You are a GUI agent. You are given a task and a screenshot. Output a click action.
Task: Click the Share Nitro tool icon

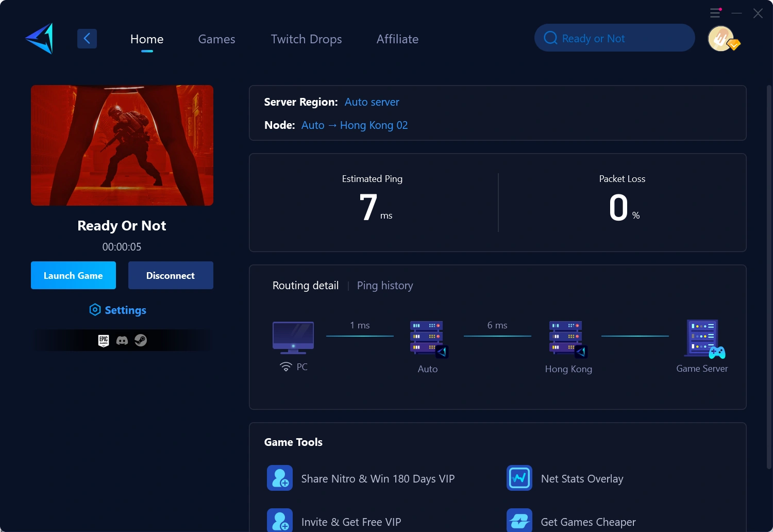pyautogui.click(x=280, y=478)
